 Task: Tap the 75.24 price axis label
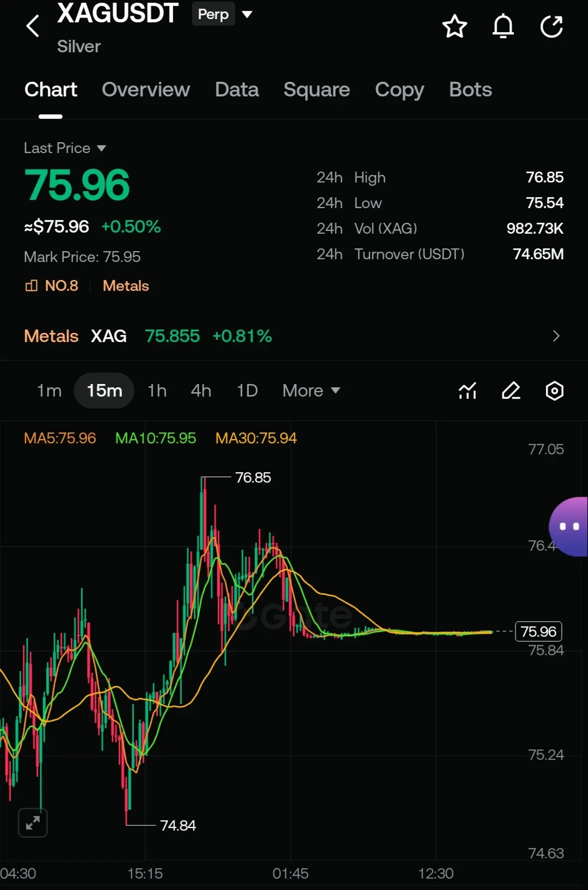[546, 755]
